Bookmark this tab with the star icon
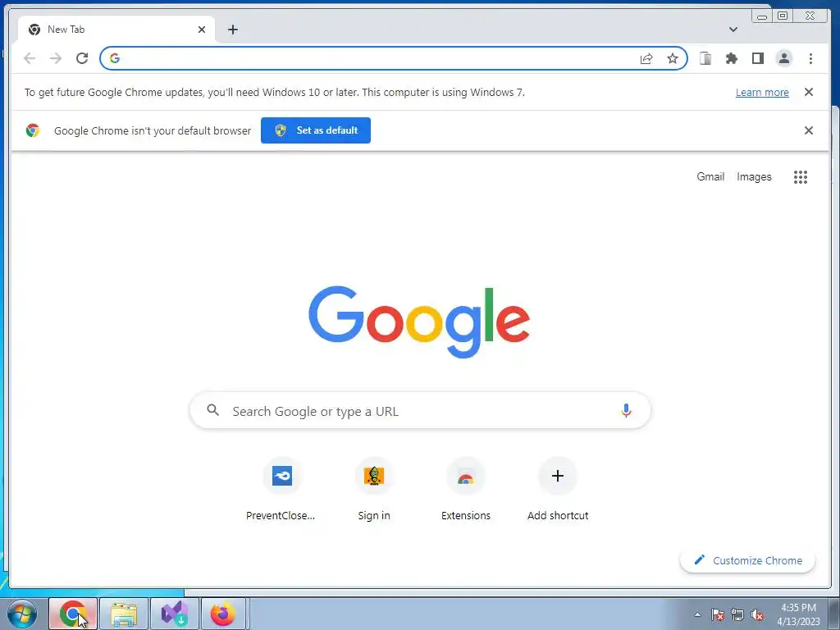The height and width of the screenshot is (630, 840). coord(673,58)
